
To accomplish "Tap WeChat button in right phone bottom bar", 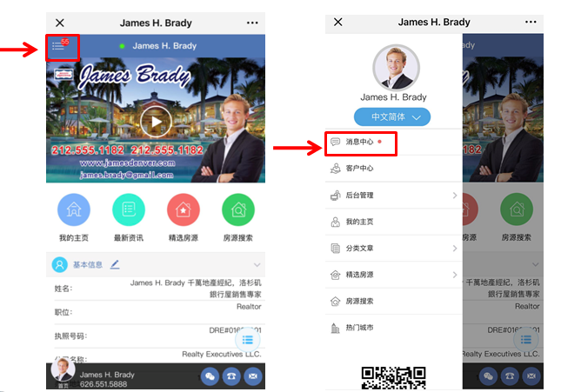I will [x=488, y=376].
